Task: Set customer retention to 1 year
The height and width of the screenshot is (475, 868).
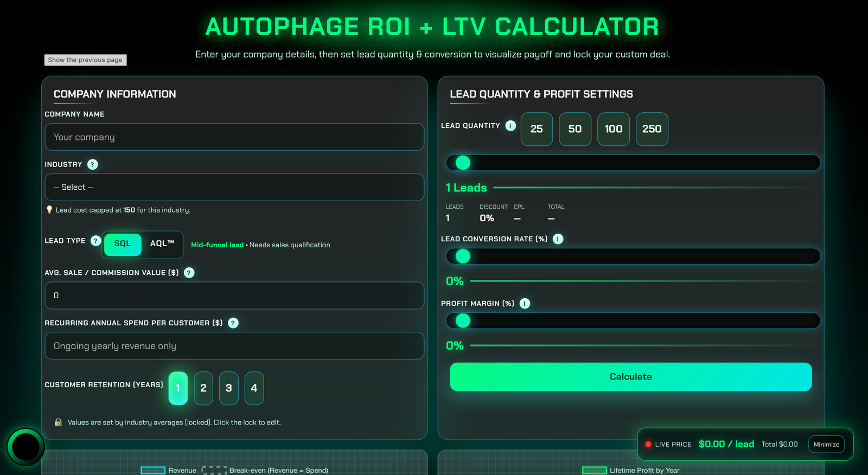Action: (x=178, y=388)
